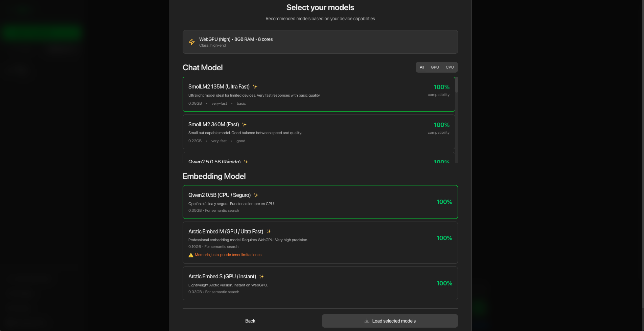This screenshot has width=644, height=331.
Task: Select the SmolLM2 135M Ultra Fast card
Action: [319, 94]
